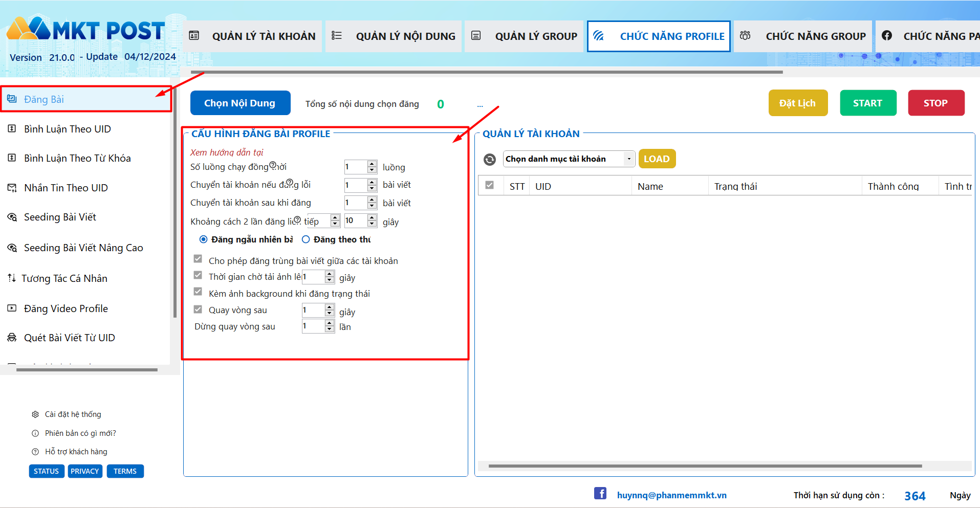Viewport: 980px width, 508px height.
Task: Click the help icon next to Khoảng cách 2 lần đăng
Action: 297,219
